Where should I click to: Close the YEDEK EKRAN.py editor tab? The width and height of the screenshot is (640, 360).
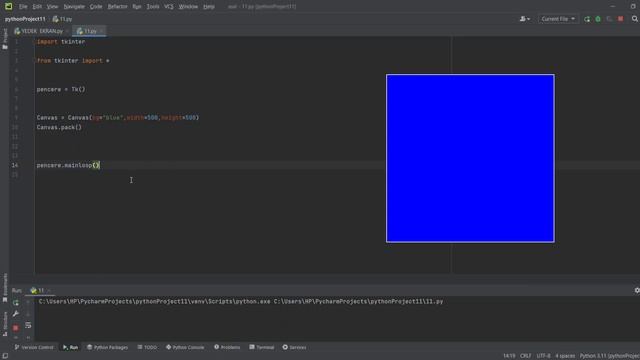pyautogui.click(x=67, y=31)
